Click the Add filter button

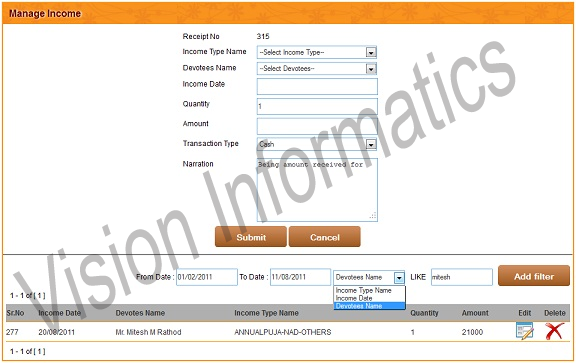(x=534, y=276)
